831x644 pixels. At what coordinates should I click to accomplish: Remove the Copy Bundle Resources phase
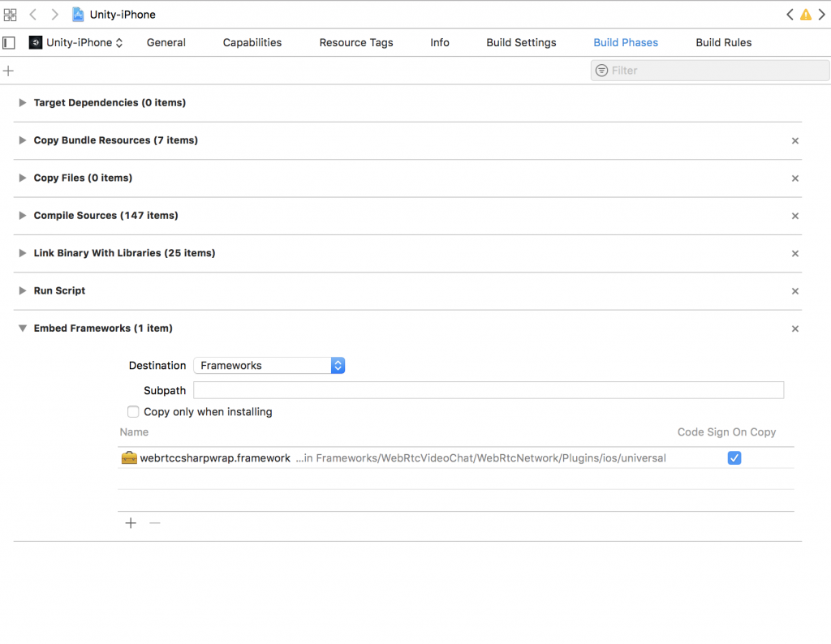pyautogui.click(x=794, y=141)
